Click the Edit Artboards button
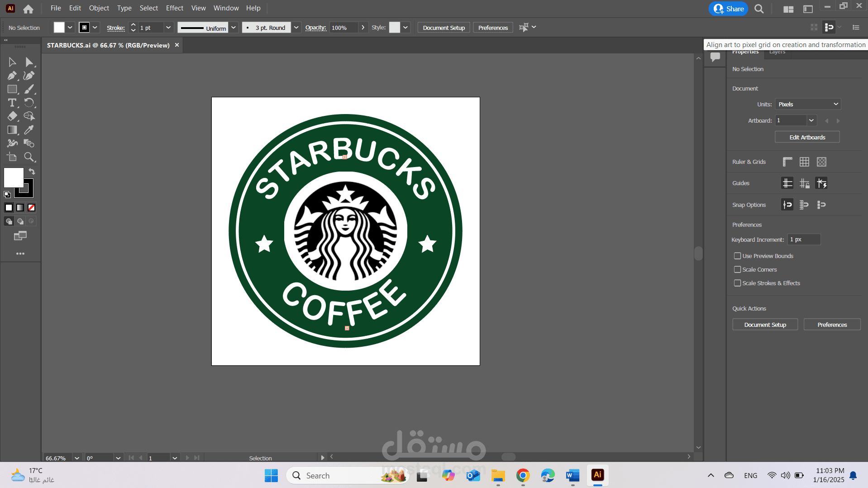868x488 pixels. coord(807,137)
